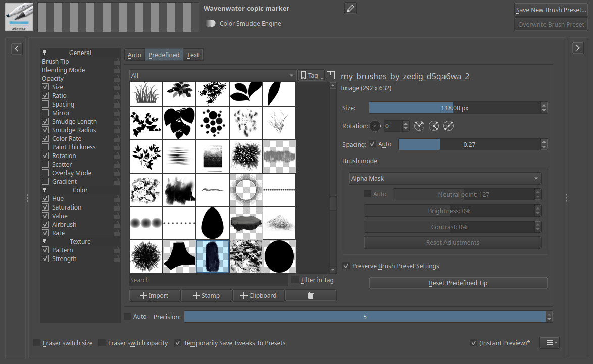The width and height of the screenshot is (593, 364).
Task: Collapse the left panel with arrow button
Action: coord(17,48)
